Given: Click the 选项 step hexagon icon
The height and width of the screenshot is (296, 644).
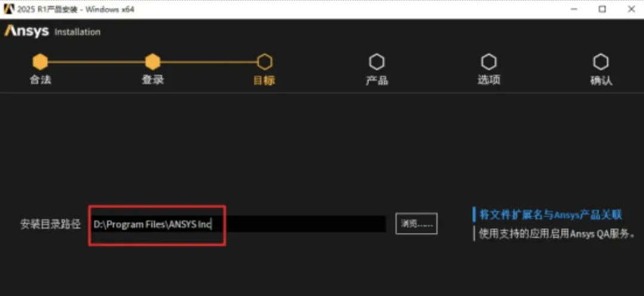Looking at the screenshot, I should (489, 62).
